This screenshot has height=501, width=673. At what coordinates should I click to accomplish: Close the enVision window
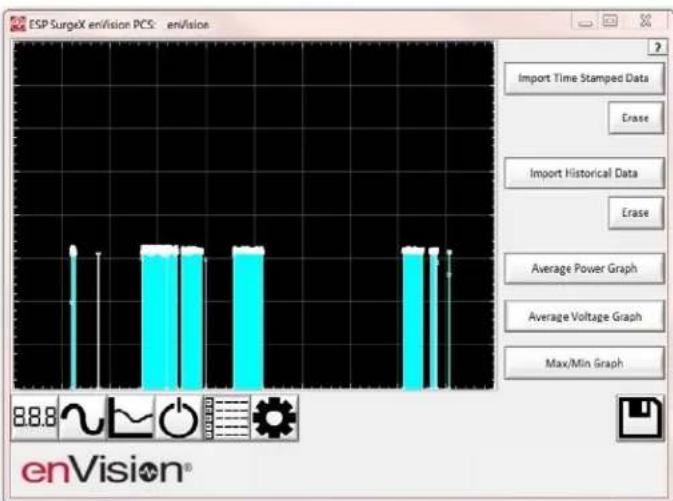pos(646,21)
